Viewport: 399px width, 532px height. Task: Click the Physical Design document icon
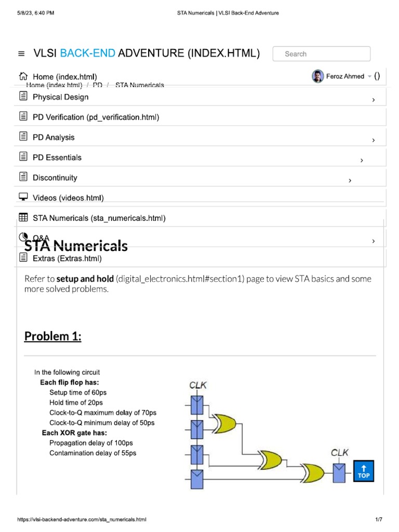coord(23,96)
